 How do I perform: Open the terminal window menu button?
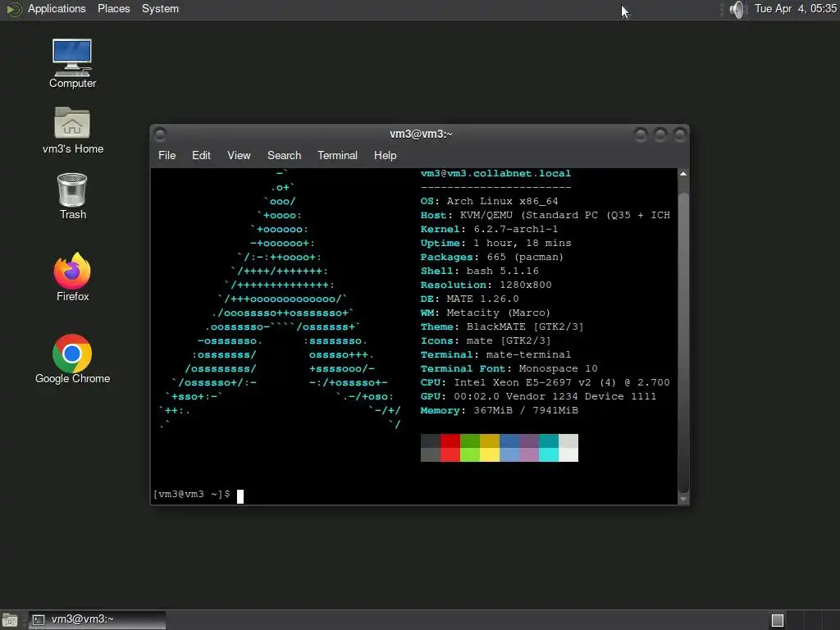coord(160,134)
